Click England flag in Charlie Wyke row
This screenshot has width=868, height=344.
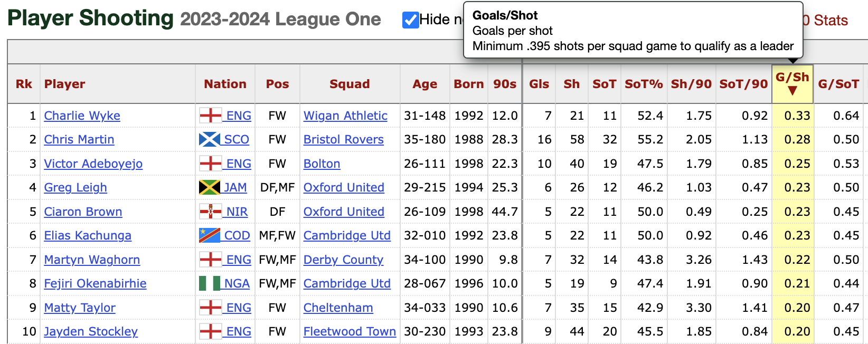pos(210,116)
